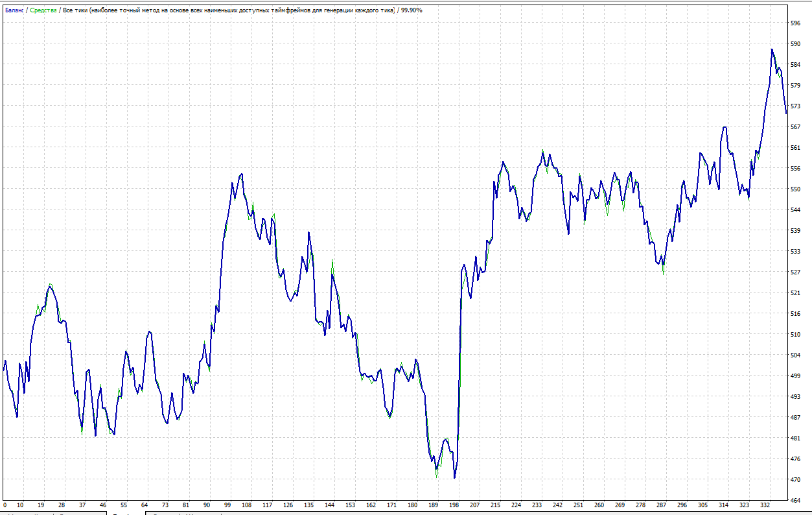Select the Все тики modeling method description
The height and width of the screenshot is (515, 812).
coord(229,10)
